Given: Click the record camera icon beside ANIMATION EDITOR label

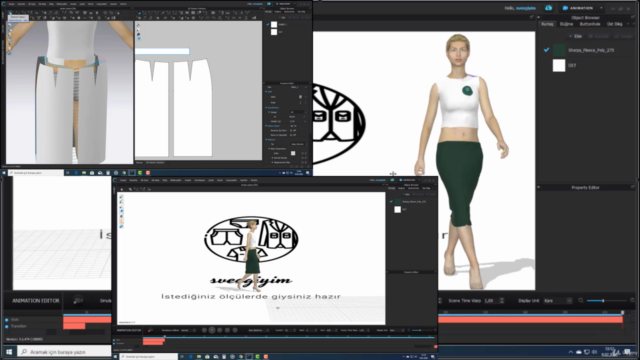Looking at the screenshot, I should tap(78, 300).
